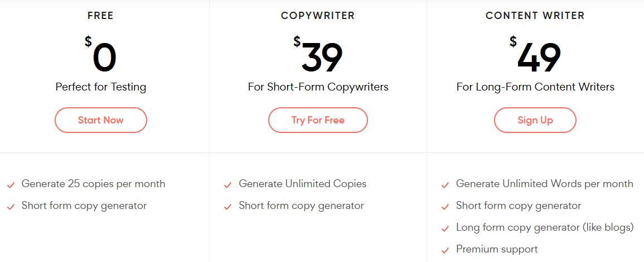644x262 pixels.
Task: Click checkmark beside Long form copy generator
Action: [x=445, y=229]
